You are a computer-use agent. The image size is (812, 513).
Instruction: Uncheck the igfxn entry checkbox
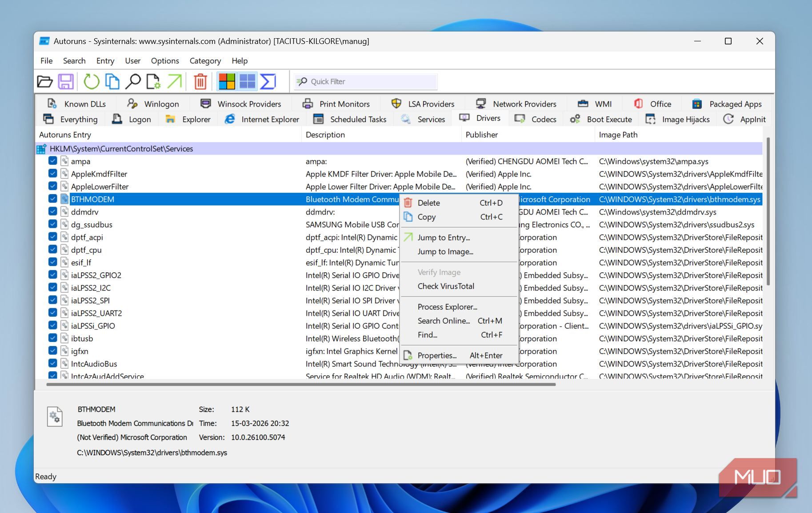click(53, 350)
